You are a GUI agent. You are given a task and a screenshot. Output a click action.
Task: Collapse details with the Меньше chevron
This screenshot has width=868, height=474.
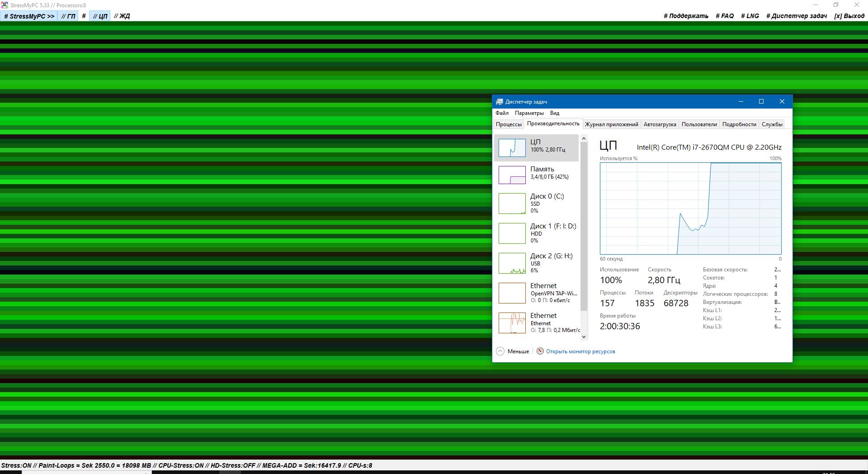tap(500, 351)
